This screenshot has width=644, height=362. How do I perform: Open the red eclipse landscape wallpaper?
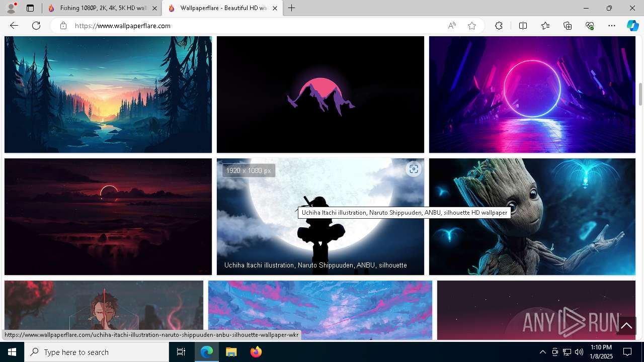108,217
